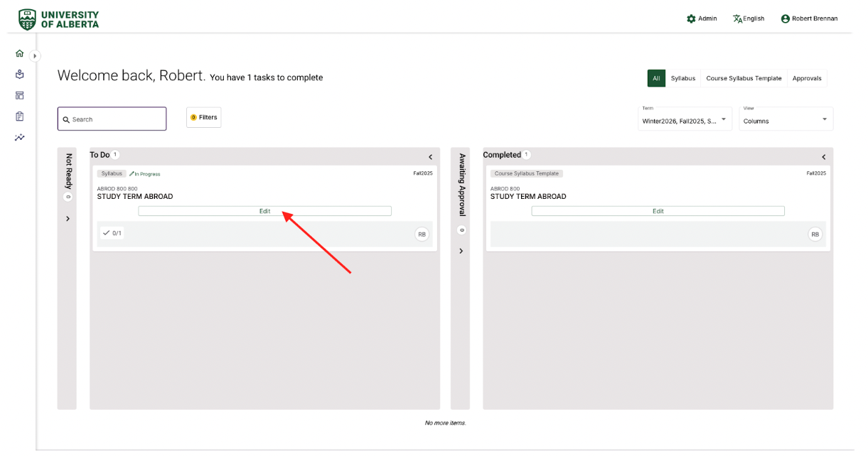This screenshot has height=456, width=868.
Task: Collapse the To Do column
Action: coord(430,157)
